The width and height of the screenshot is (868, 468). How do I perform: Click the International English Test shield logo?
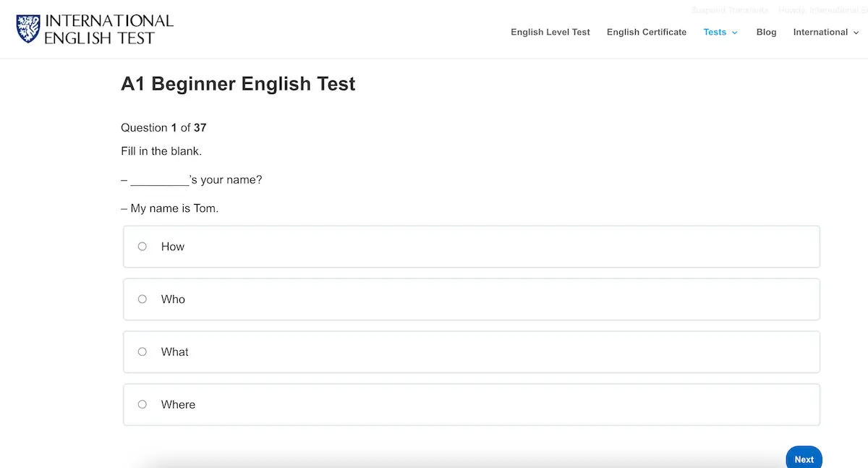[x=27, y=28]
